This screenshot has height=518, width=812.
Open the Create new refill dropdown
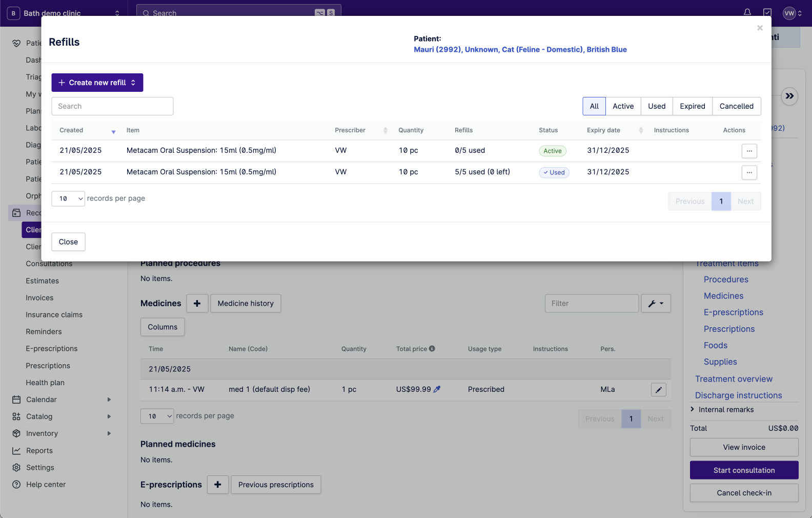pyautogui.click(x=97, y=83)
